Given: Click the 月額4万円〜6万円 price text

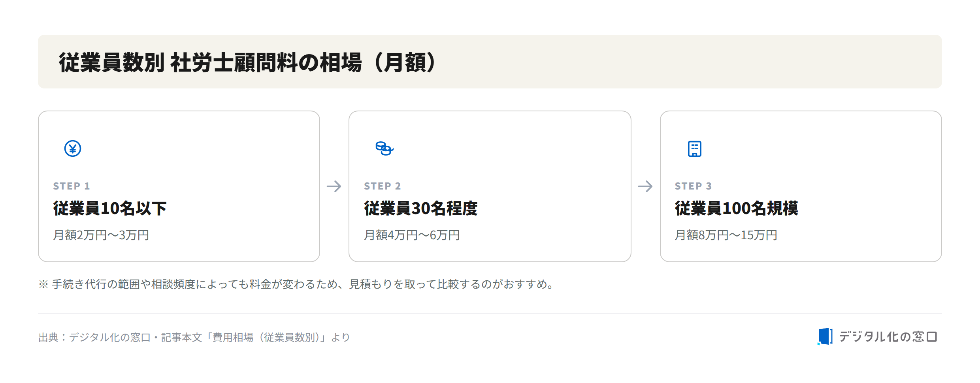Looking at the screenshot, I should (412, 235).
